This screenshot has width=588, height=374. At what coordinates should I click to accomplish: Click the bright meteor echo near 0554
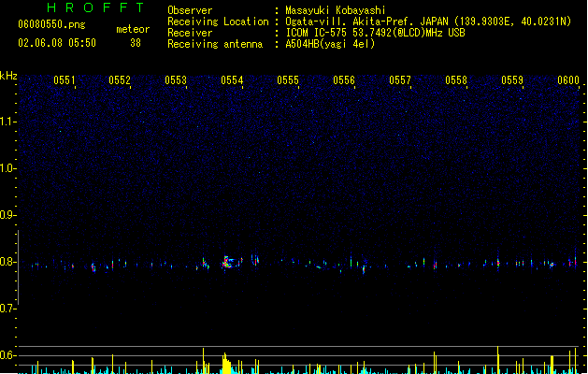tap(228, 262)
